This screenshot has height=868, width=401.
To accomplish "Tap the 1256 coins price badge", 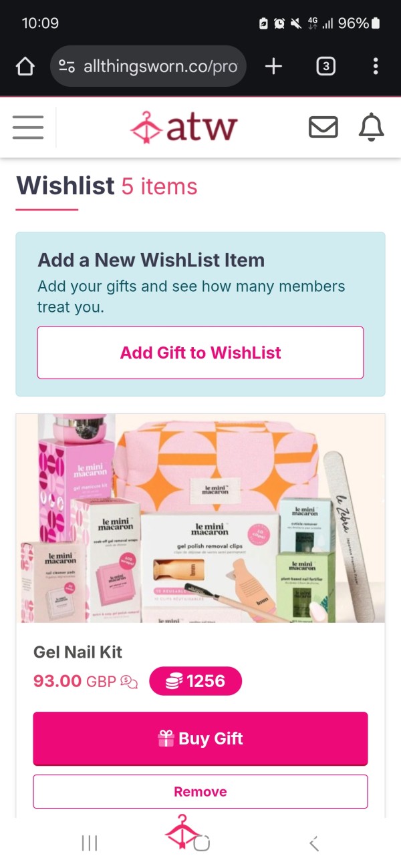I will [x=195, y=681].
